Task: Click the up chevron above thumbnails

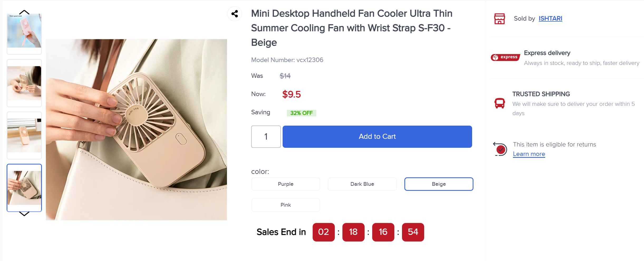Action: coord(24,12)
